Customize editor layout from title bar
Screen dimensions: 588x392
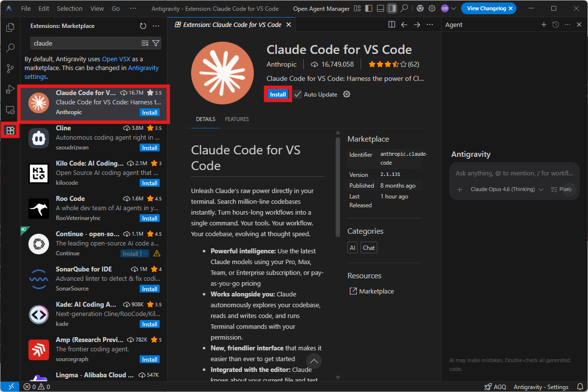tap(357, 8)
